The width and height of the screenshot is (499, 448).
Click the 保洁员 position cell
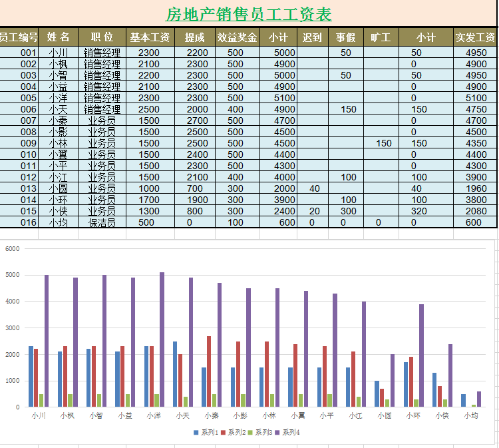click(102, 222)
